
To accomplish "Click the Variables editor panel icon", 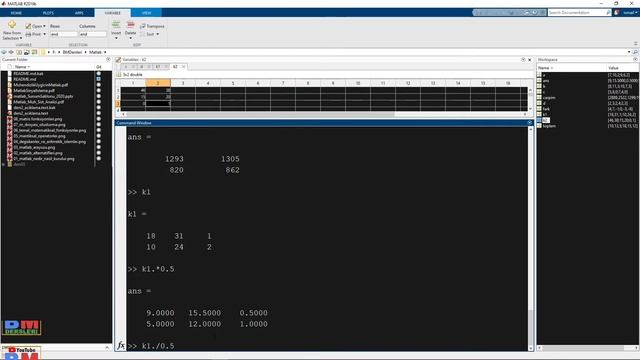I will pyautogui.click(x=118, y=60).
